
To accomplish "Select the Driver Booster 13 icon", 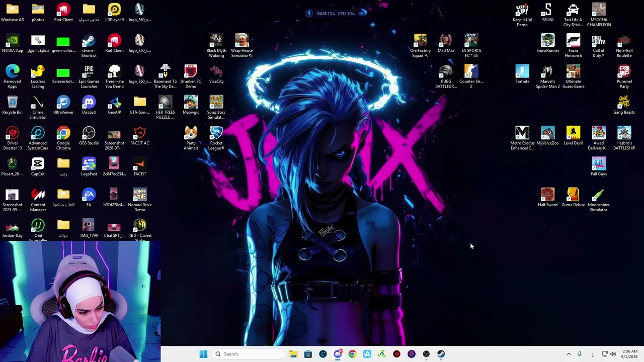I will point(12,139).
